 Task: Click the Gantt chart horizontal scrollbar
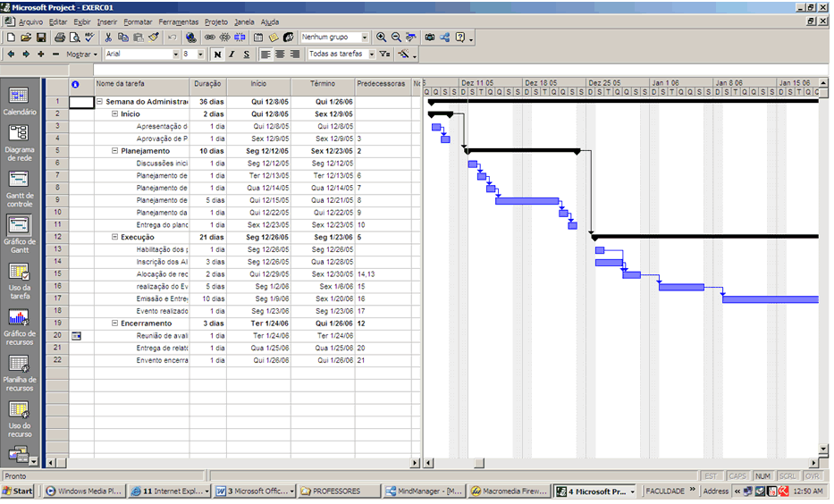(x=626, y=463)
